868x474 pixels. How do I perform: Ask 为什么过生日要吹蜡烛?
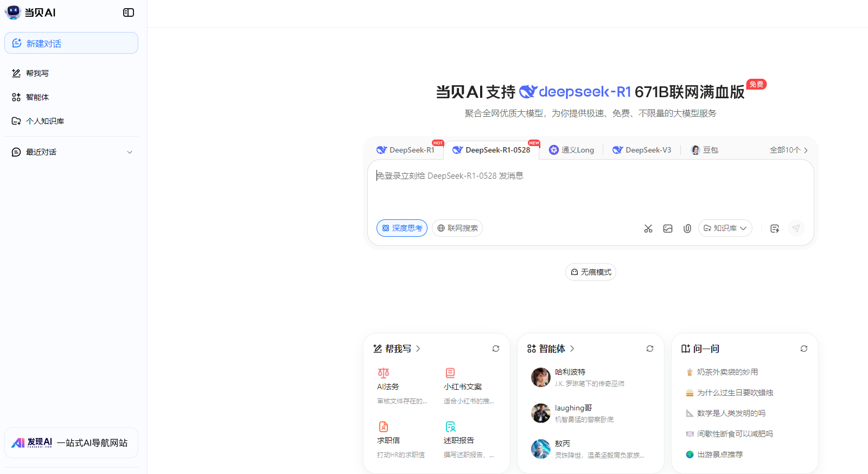730,393
